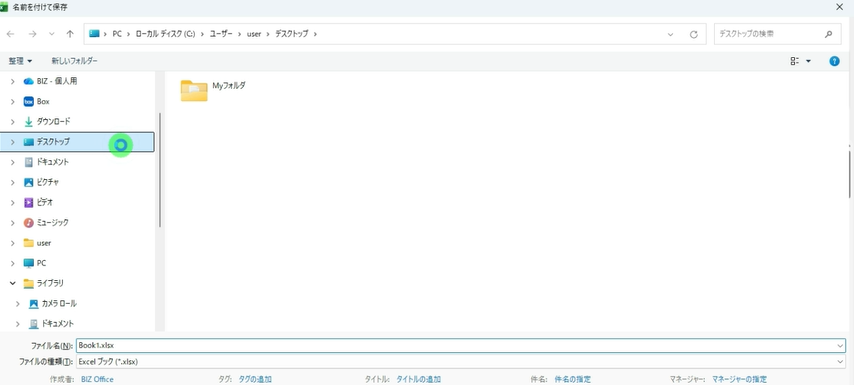
Task: Open the address bar history dropdown
Action: click(670, 34)
